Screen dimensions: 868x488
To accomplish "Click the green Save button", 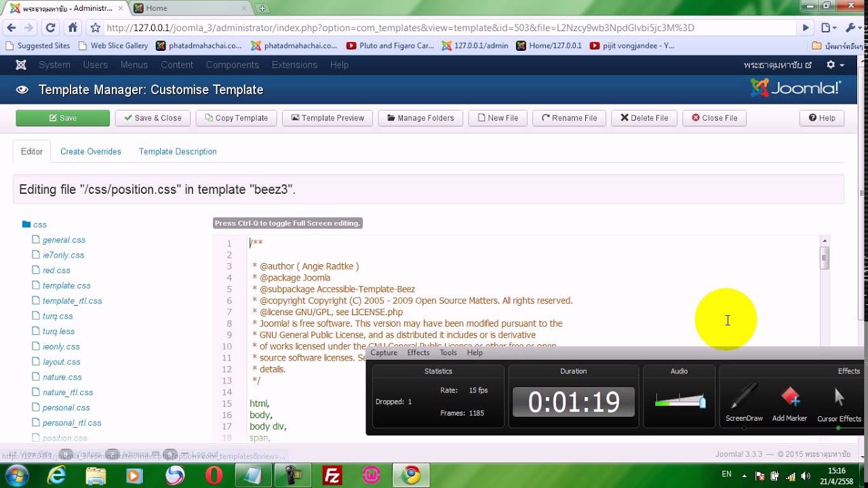I will (62, 118).
